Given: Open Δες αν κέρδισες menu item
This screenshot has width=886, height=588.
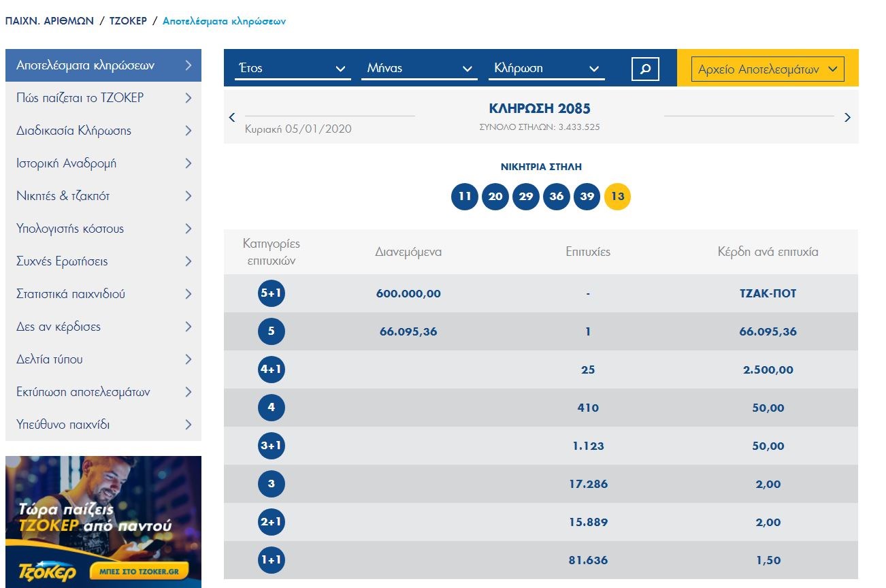Looking at the screenshot, I should 103,327.
